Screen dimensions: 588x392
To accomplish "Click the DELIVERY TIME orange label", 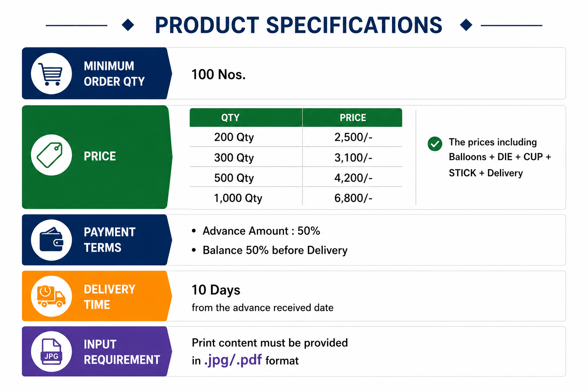I will [x=109, y=297].
